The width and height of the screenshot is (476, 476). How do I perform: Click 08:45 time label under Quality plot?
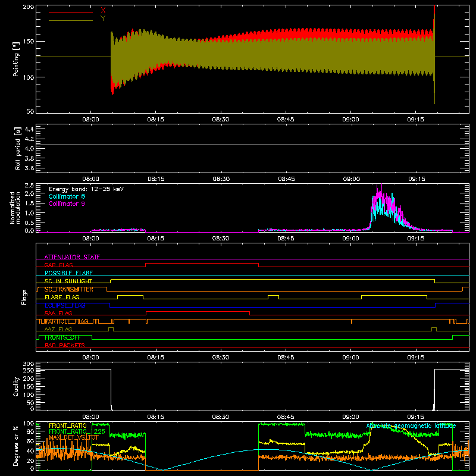click(x=286, y=417)
